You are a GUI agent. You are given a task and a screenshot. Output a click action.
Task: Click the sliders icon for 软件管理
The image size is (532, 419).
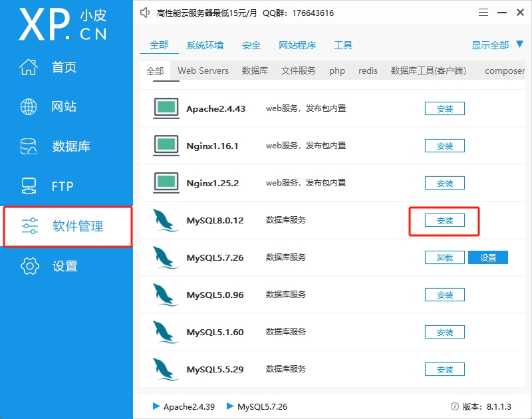(x=30, y=226)
